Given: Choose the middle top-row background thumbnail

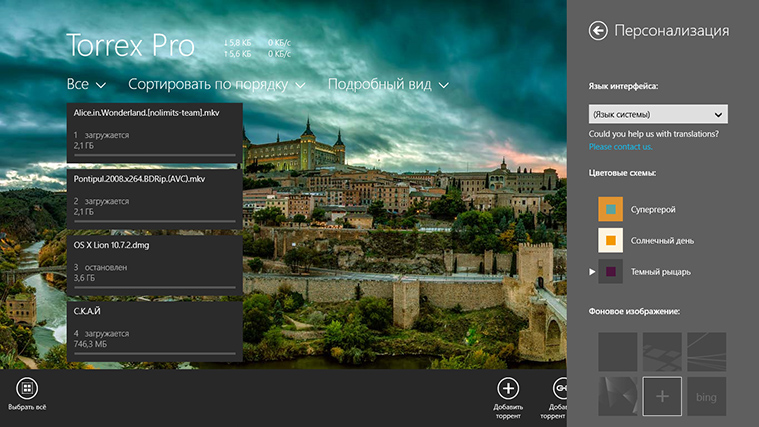Looking at the screenshot, I should 662,352.
